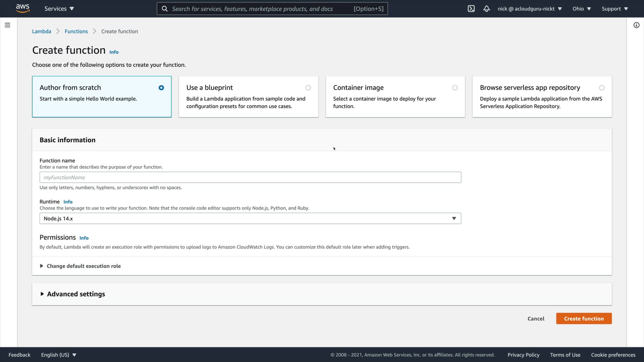This screenshot has width=644, height=362.
Task: Click the Create function button
Action: coord(584,319)
